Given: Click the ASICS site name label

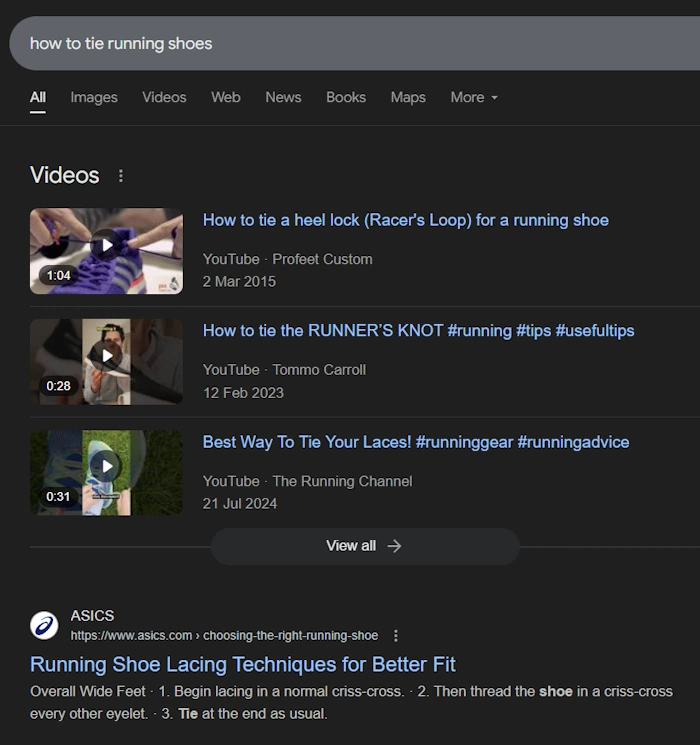Looking at the screenshot, I should tap(92, 616).
